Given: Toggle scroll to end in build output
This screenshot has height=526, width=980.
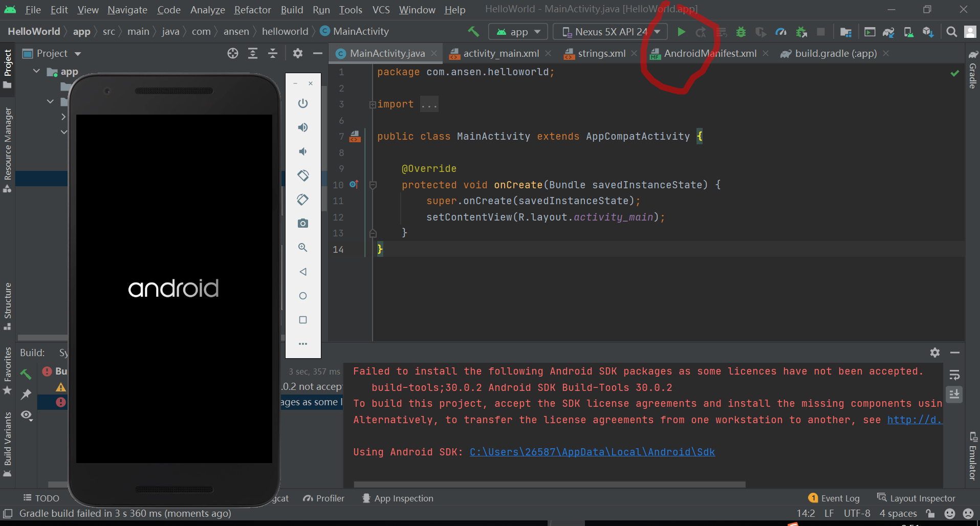Looking at the screenshot, I should click(954, 394).
